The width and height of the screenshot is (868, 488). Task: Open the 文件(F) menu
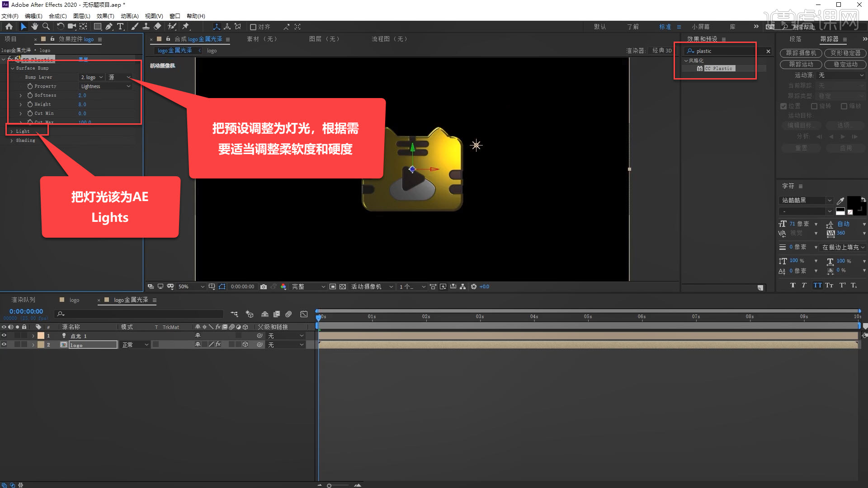pos(10,16)
